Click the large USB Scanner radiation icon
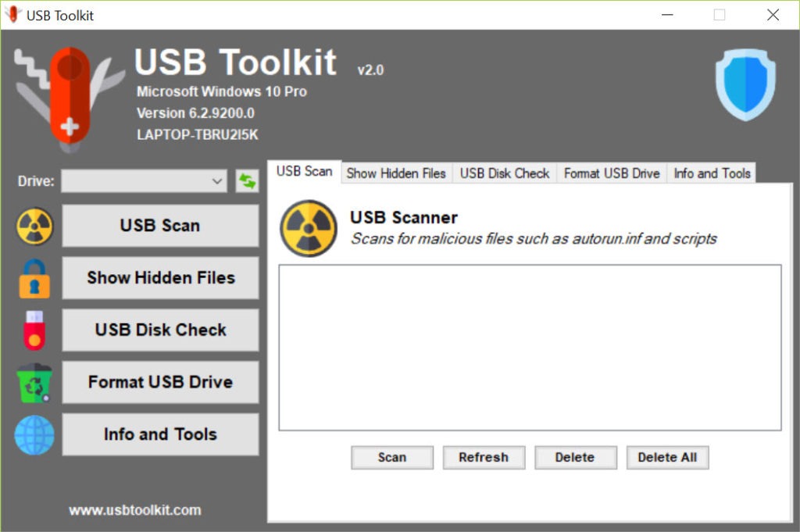 (x=308, y=228)
